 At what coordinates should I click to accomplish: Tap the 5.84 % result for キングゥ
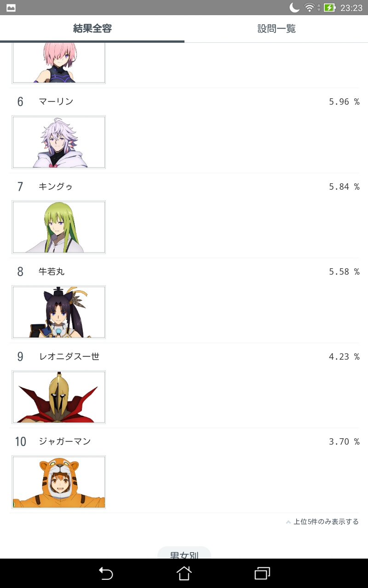(x=344, y=187)
